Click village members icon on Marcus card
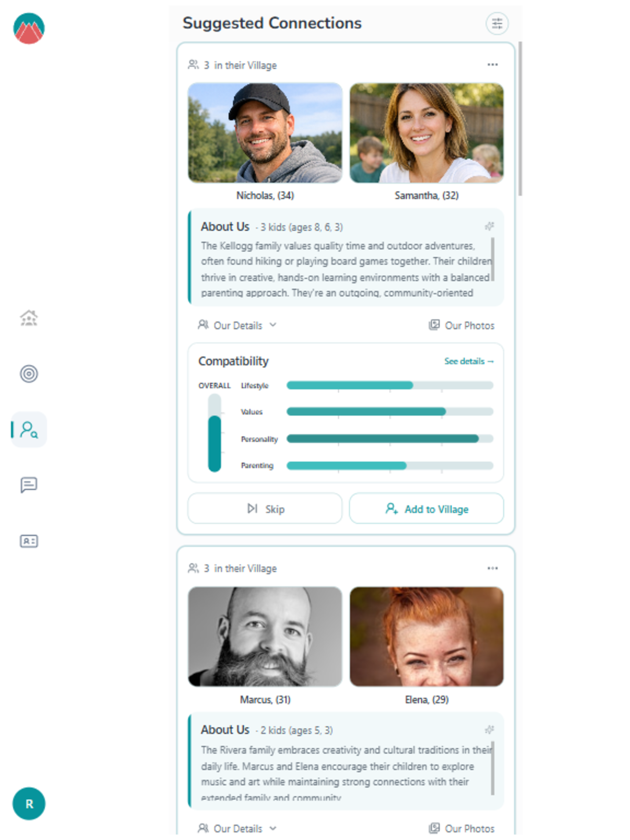630x840 pixels. pos(193,568)
